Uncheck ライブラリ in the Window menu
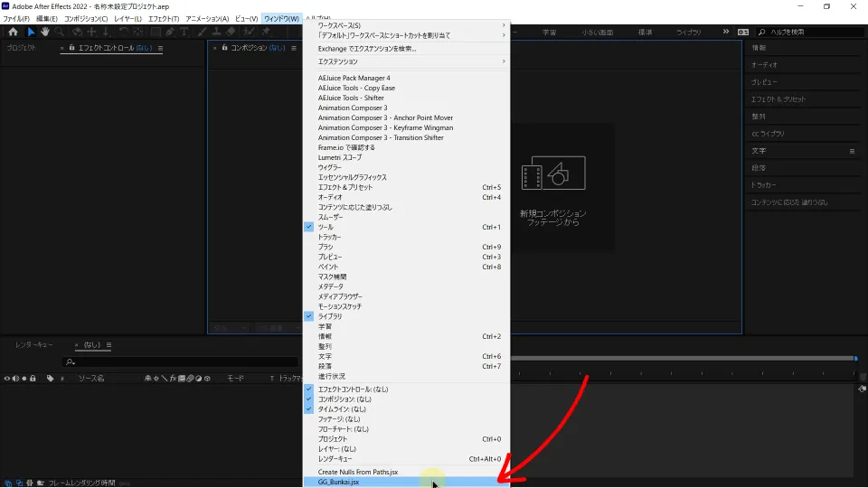The height and width of the screenshot is (488, 868). (x=407, y=316)
